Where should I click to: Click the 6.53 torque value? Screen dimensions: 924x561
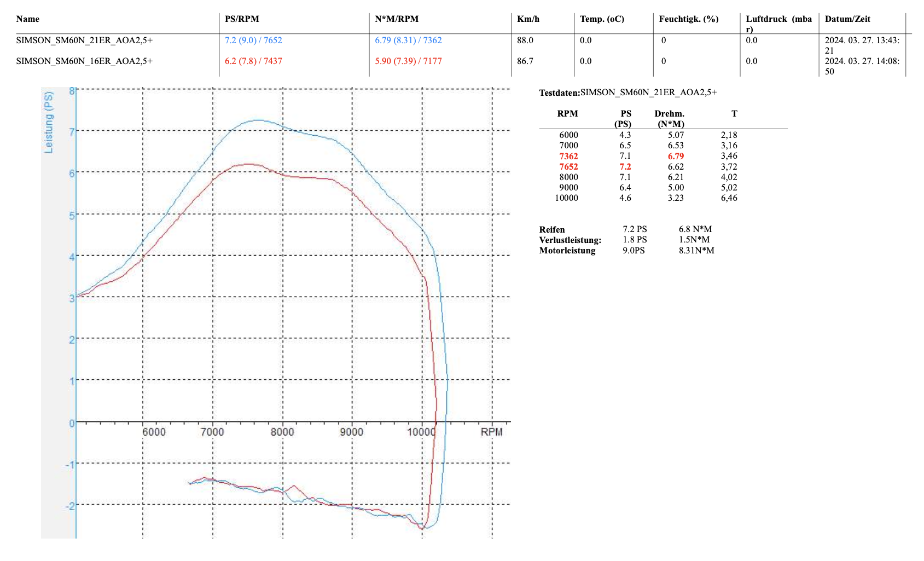(x=676, y=146)
